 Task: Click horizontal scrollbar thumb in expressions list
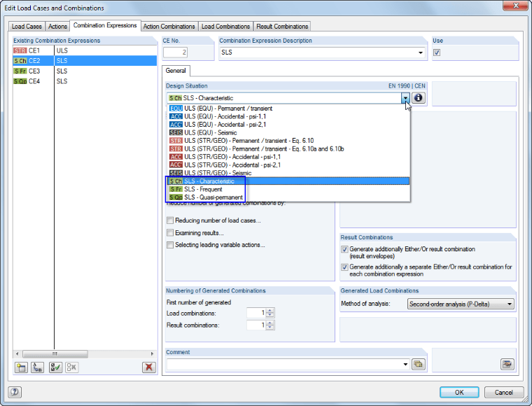click(x=55, y=353)
